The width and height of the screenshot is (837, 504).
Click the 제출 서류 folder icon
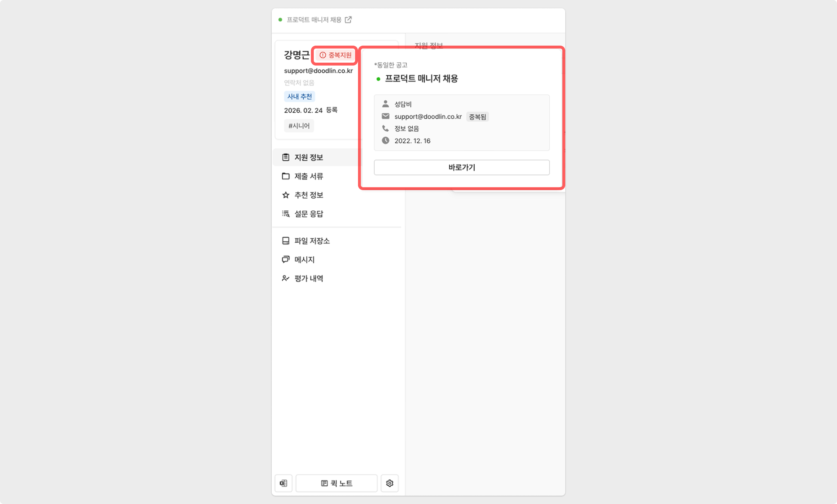pyautogui.click(x=286, y=176)
